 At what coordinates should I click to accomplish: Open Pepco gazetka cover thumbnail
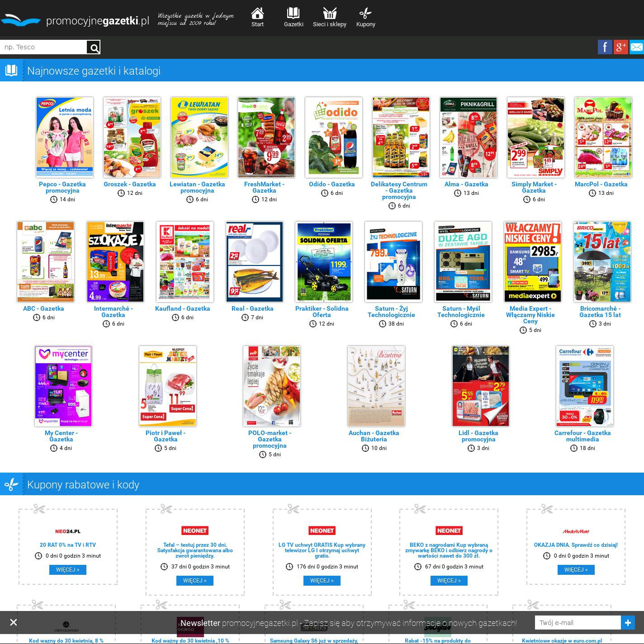click(65, 137)
